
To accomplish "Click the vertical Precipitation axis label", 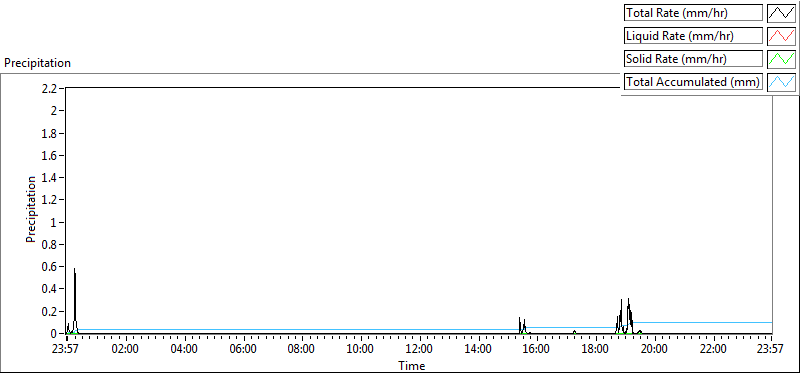I will 31,209.
